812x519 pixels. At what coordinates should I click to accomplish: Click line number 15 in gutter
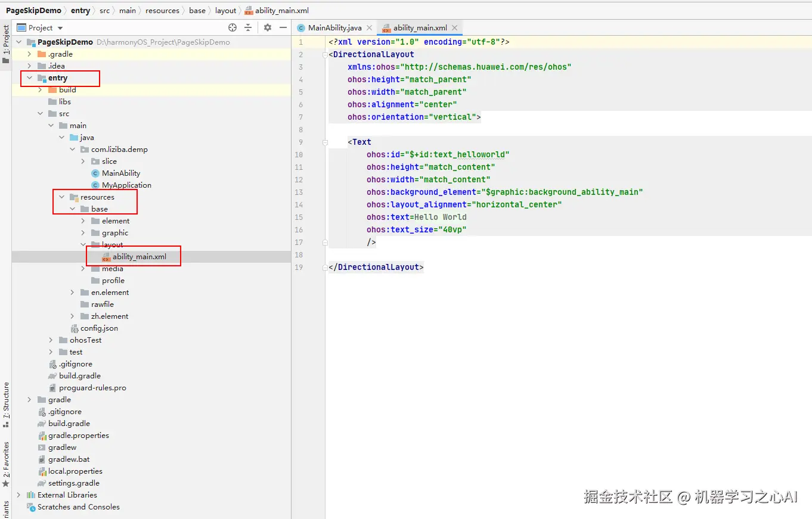(x=299, y=217)
